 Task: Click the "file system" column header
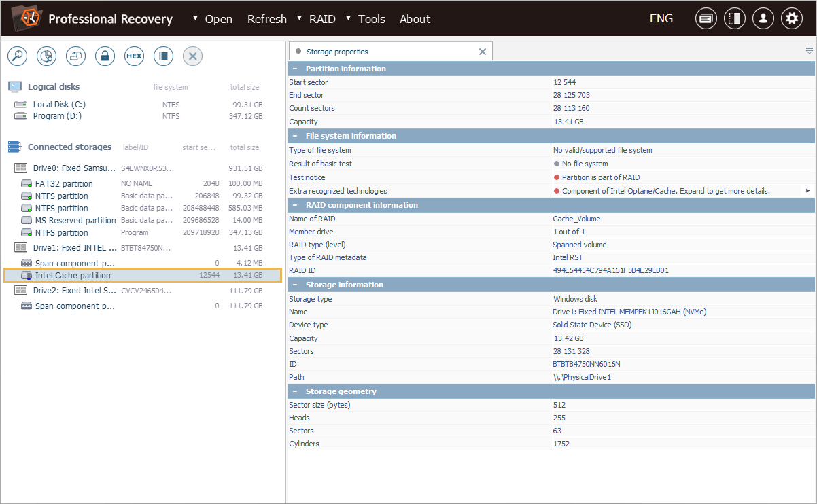(171, 87)
